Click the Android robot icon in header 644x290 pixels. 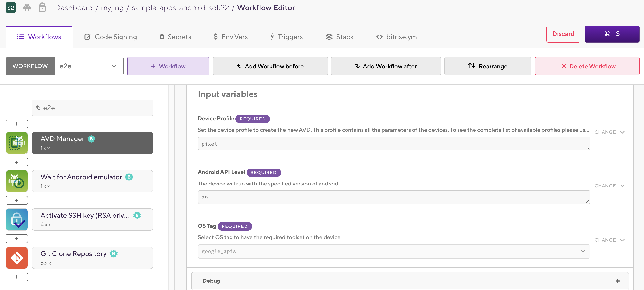coord(27,8)
